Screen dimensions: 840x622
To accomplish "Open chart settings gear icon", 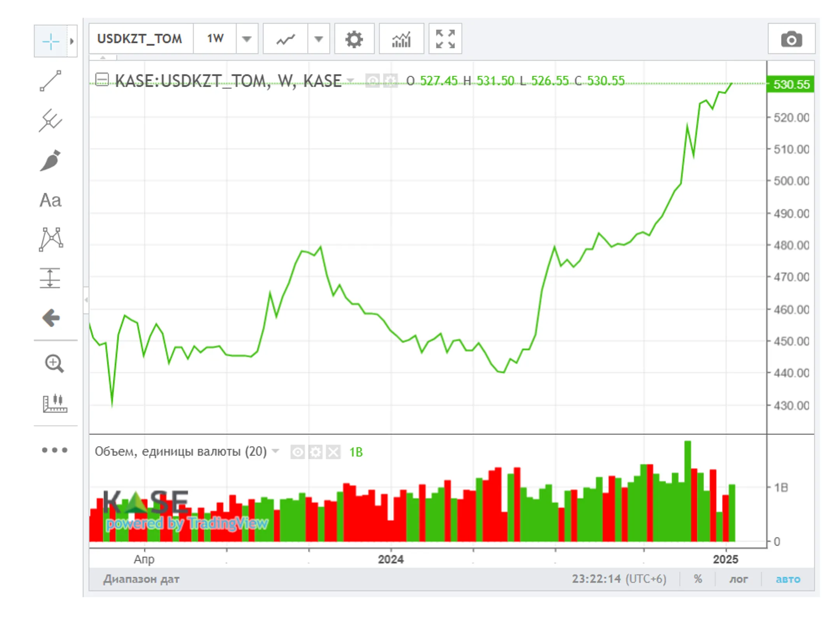I will point(354,39).
